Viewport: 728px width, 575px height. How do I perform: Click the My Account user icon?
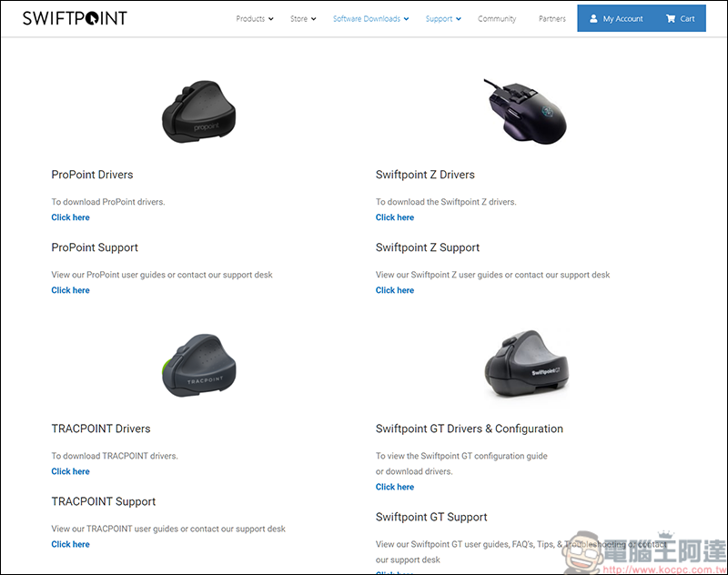593,18
